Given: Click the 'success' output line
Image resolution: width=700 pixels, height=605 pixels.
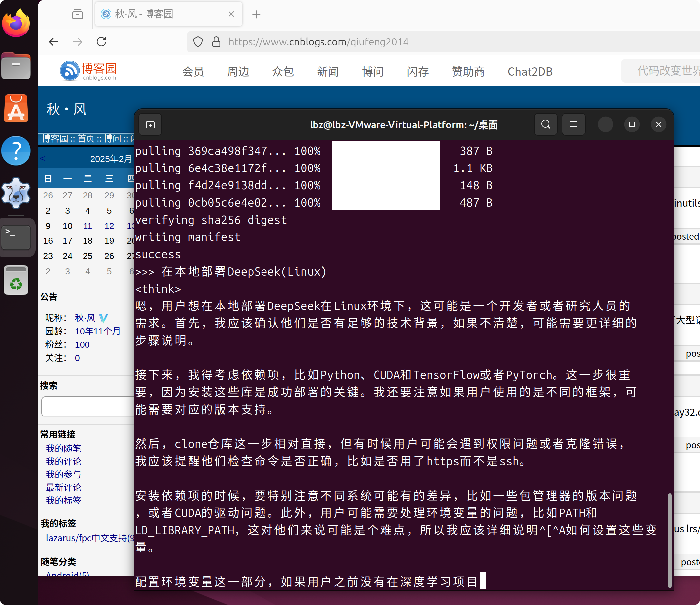Looking at the screenshot, I should point(158,254).
